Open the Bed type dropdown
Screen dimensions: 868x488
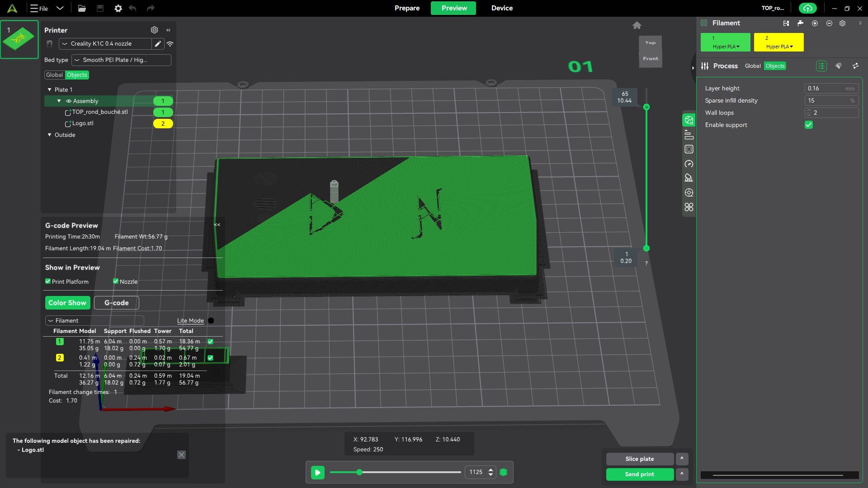pyautogui.click(x=121, y=60)
